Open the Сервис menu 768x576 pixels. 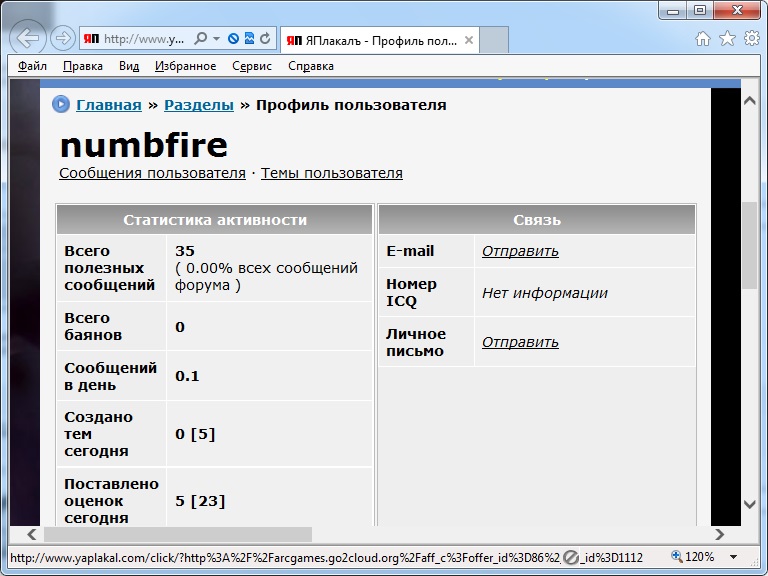pyautogui.click(x=252, y=66)
